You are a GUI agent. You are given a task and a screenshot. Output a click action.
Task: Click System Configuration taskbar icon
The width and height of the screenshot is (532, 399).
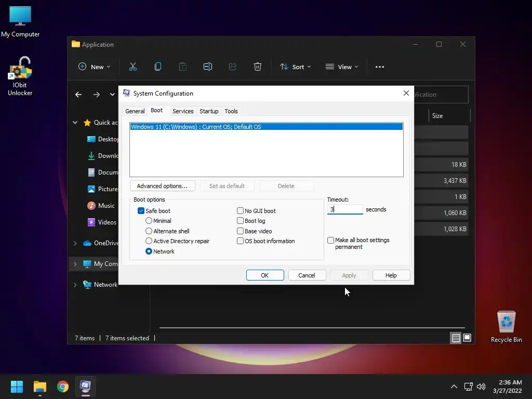(x=85, y=387)
